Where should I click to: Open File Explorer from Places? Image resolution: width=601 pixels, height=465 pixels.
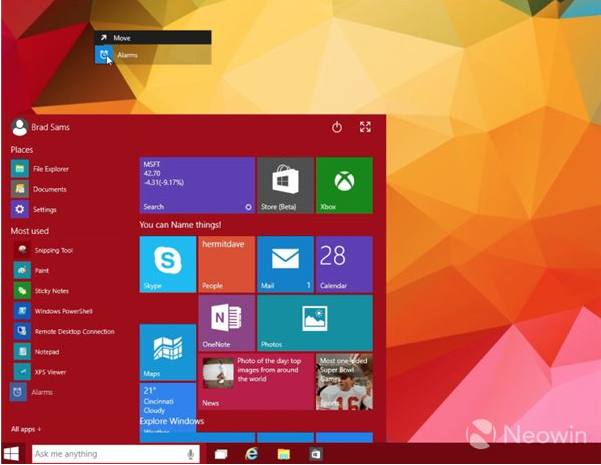50,169
